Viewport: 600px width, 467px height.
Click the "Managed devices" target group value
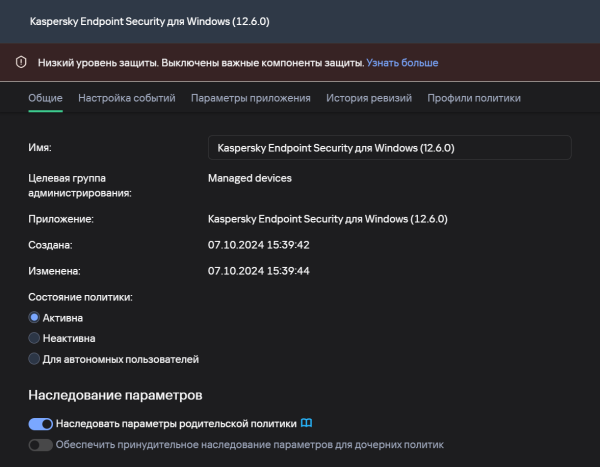pos(250,178)
